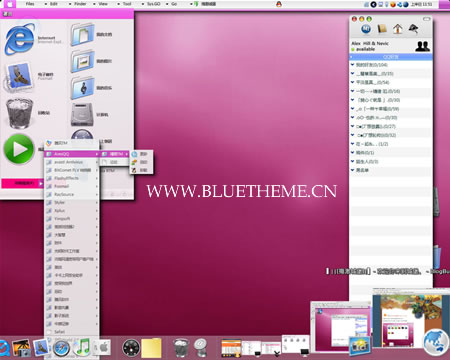Screen dimensions: 450x360
Task: Collapse the first contact group chevron
Action: 352,64
